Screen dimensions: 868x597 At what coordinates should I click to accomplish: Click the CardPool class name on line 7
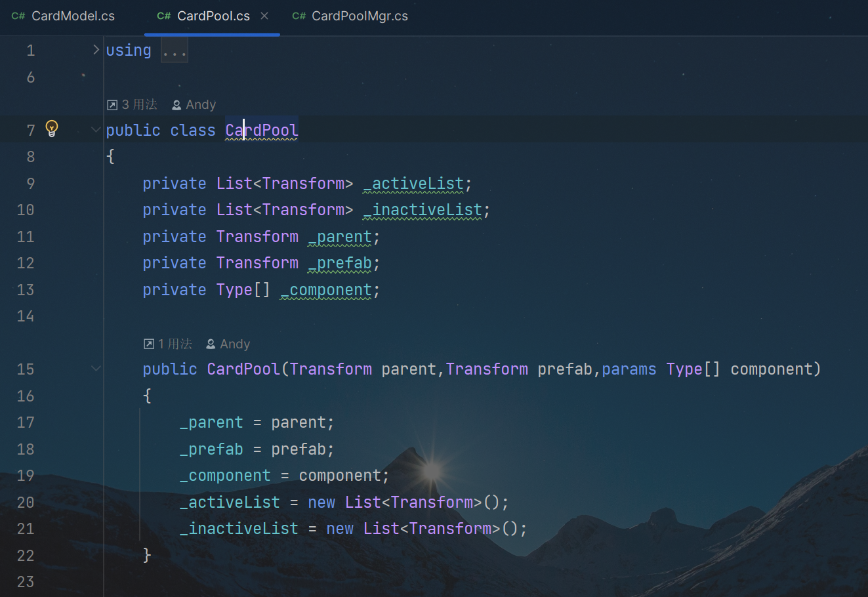[x=262, y=130]
